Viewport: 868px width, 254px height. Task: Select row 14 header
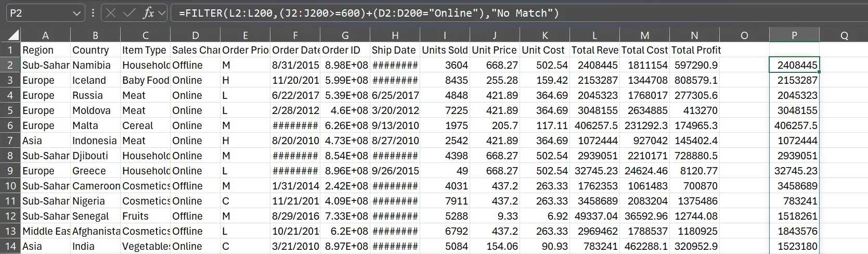click(x=10, y=246)
